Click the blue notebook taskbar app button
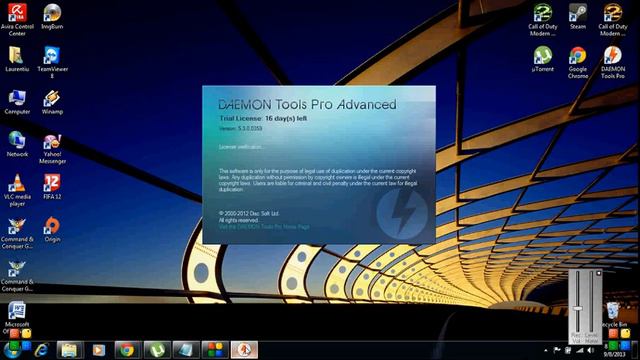Screen dimensions: 640x360 (186, 350)
